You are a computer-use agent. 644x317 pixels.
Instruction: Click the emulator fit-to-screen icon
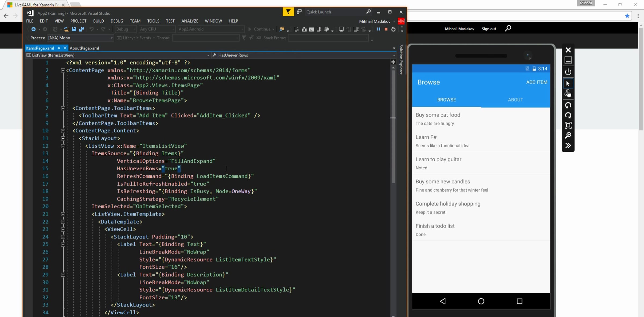(x=568, y=125)
